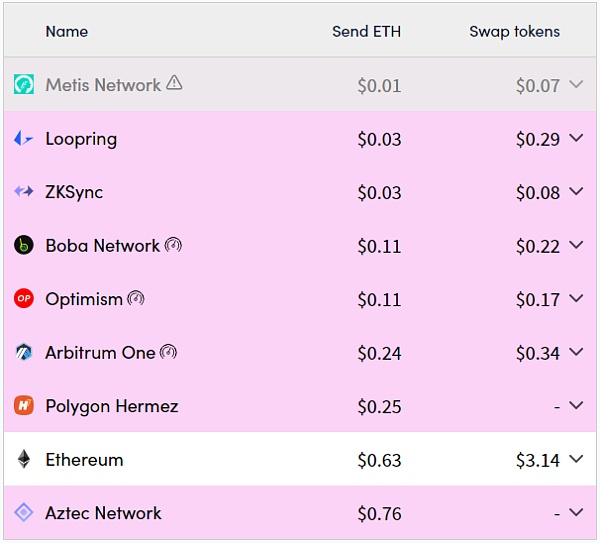Click the warning triangle beside Metis Network
Screen dimensions: 600x543
pyautogui.click(x=174, y=84)
